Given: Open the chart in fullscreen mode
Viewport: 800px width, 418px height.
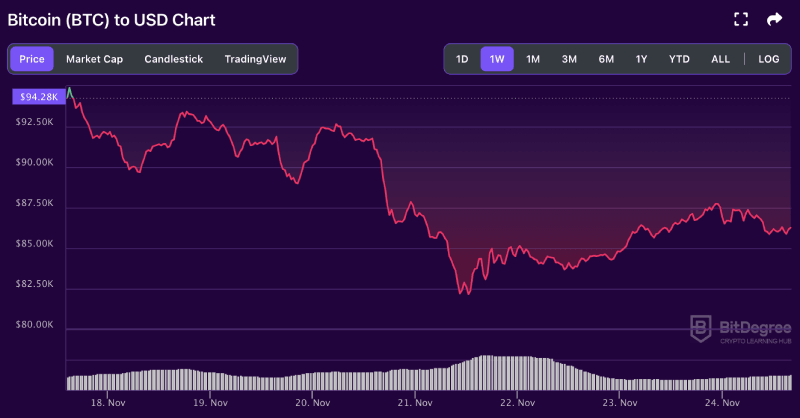Looking at the screenshot, I should (x=741, y=19).
